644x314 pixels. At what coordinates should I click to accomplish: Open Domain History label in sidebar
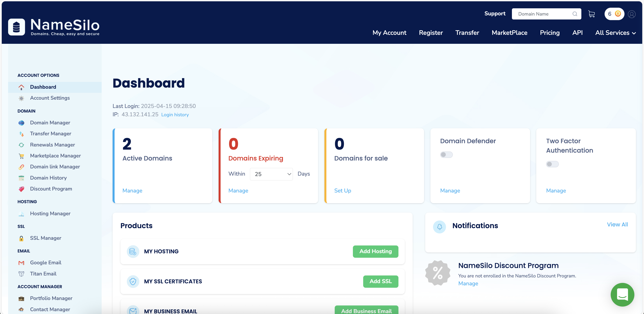[x=48, y=178]
